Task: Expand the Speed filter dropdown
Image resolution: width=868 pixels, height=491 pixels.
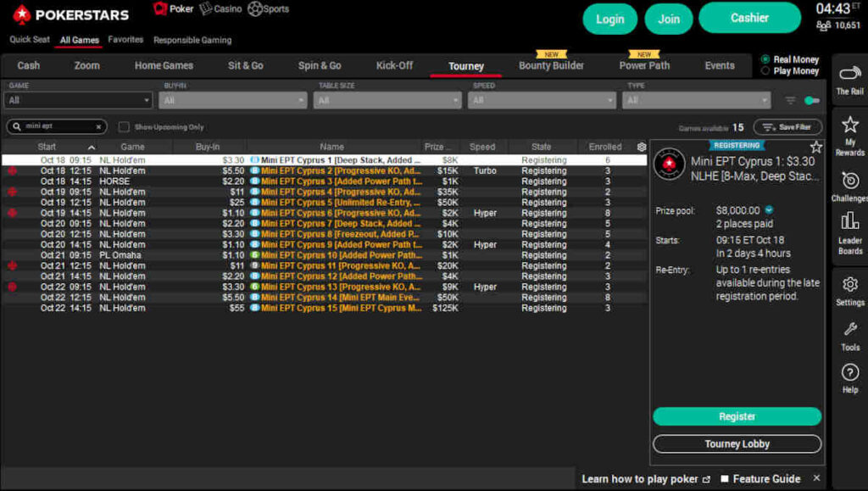Action: pos(542,100)
